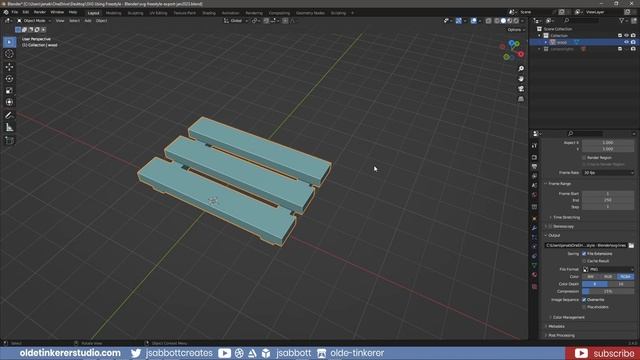Click the navigation axis gizmo
The width and height of the screenshot is (640, 360).
512,50
